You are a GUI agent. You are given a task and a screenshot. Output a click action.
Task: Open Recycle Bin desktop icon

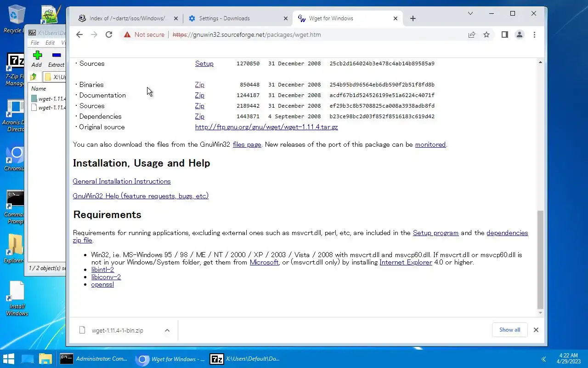coord(15,19)
